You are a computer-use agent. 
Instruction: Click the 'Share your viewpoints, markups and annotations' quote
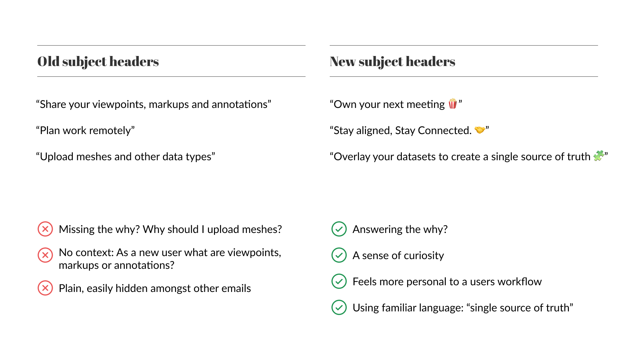(x=154, y=105)
